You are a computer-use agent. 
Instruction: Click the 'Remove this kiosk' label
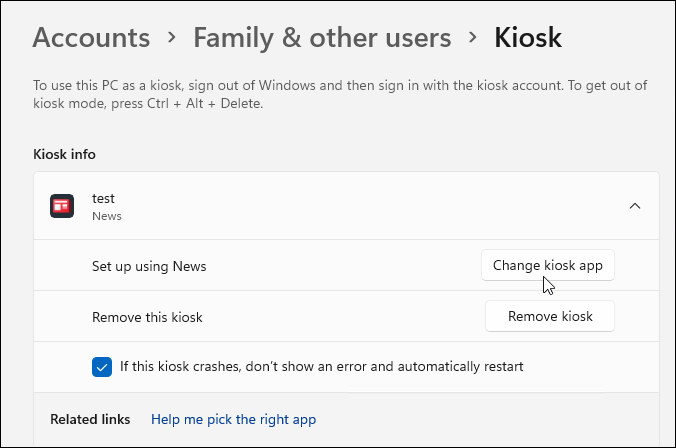click(147, 317)
